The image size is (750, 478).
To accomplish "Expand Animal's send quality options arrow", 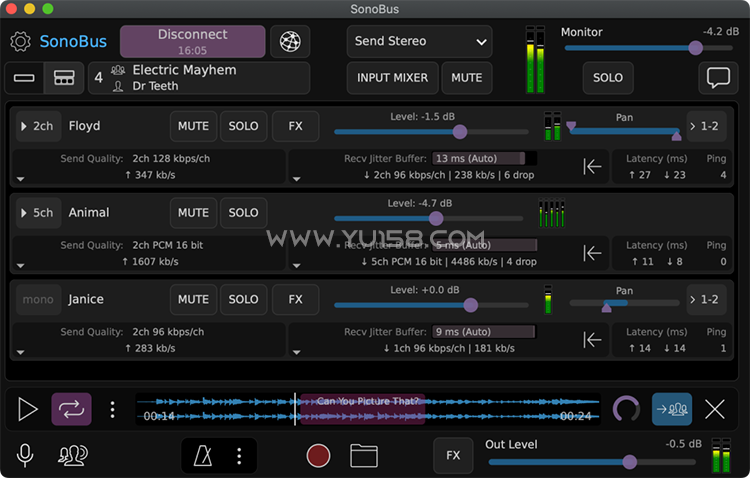I will (x=21, y=266).
